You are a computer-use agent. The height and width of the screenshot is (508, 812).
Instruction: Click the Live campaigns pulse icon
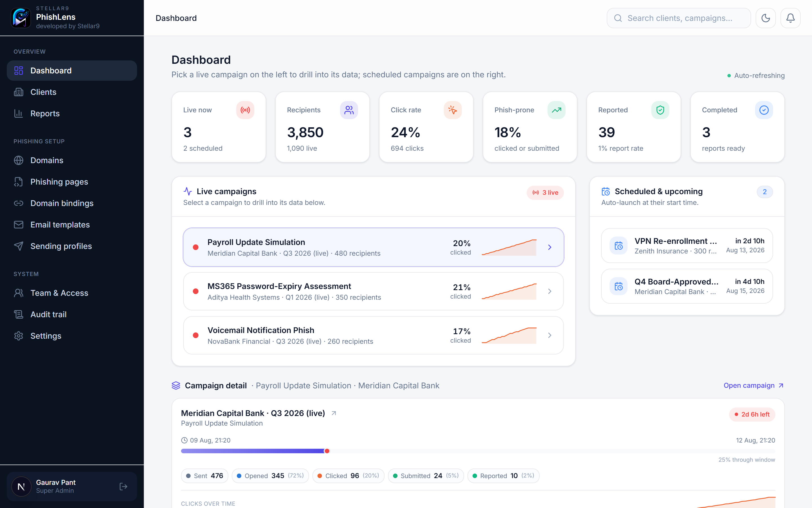187,192
